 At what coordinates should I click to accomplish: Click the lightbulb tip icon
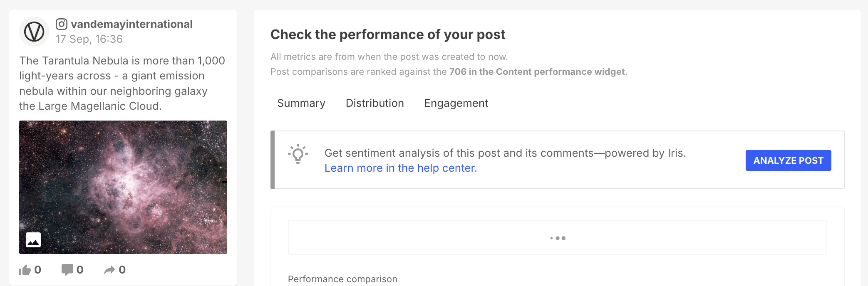click(298, 154)
